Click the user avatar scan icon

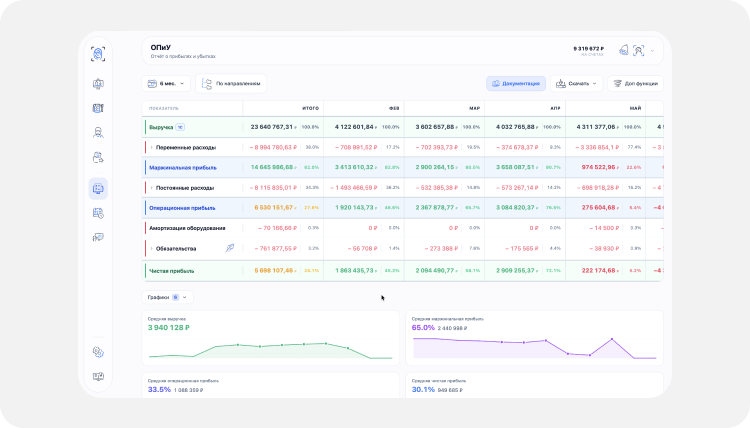point(639,51)
